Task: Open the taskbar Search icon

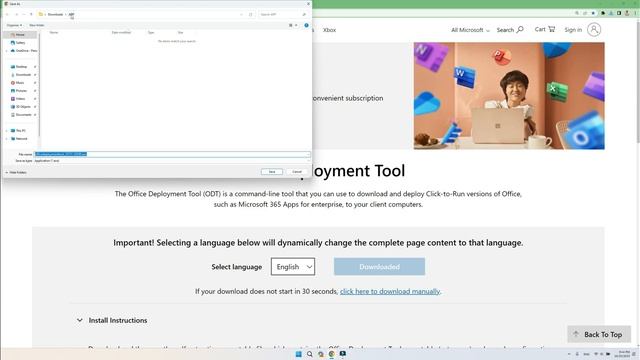Action: click(309, 354)
